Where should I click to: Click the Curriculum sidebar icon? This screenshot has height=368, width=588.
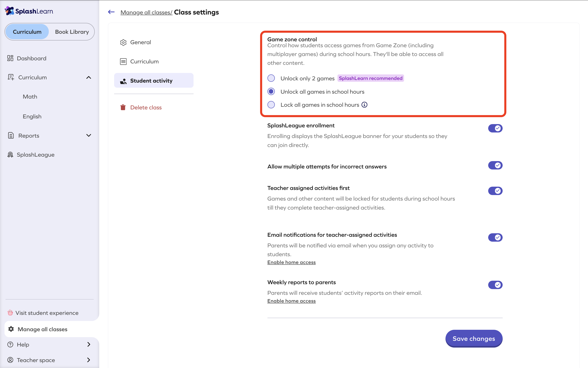pos(11,77)
